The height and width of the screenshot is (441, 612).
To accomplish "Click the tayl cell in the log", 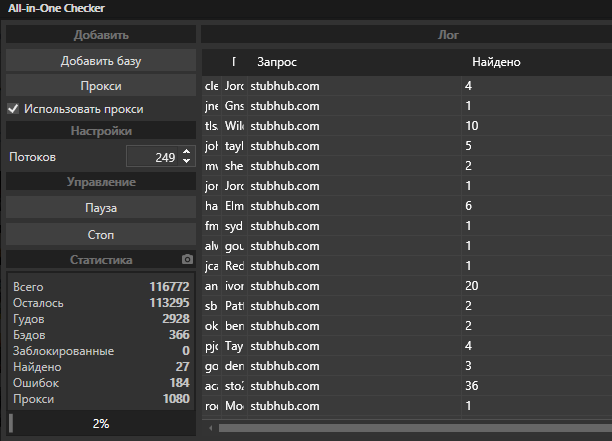I will click(x=234, y=146).
